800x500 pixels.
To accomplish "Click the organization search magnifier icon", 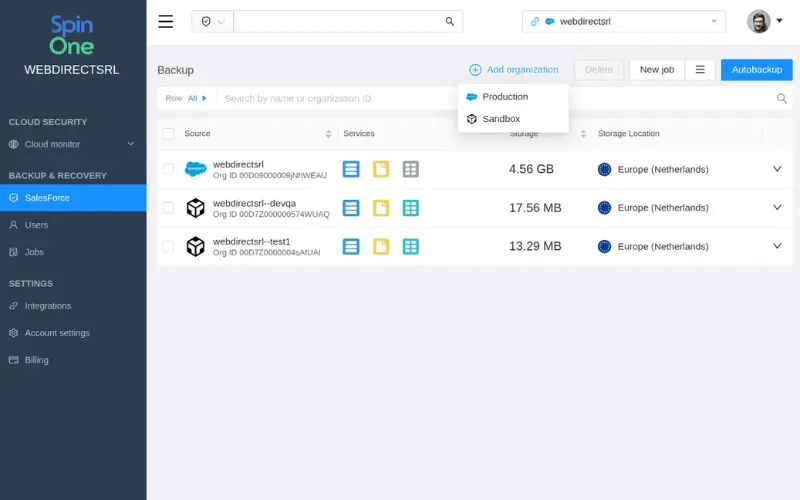I will click(x=782, y=98).
